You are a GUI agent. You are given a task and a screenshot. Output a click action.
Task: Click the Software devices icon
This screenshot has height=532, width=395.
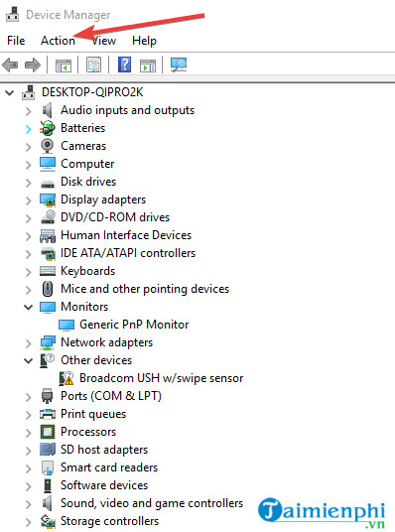pyautogui.click(x=48, y=486)
